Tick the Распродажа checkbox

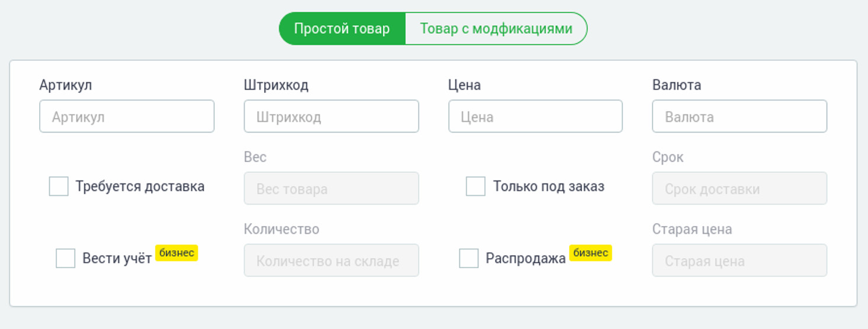click(469, 259)
